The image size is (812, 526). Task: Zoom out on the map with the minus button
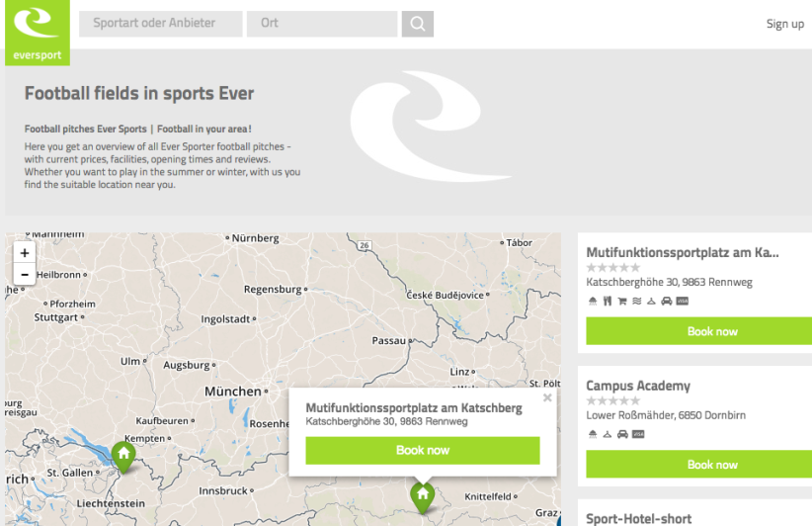point(25,274)
